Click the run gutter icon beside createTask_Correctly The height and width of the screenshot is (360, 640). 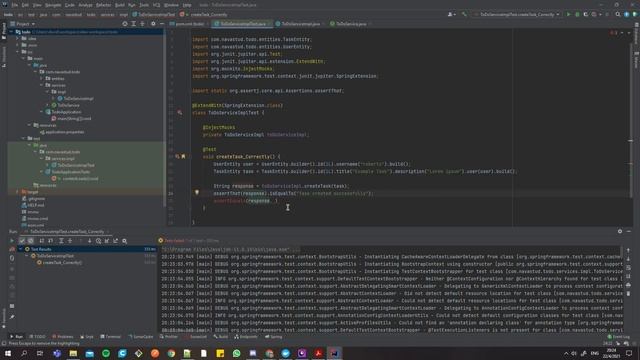[x=177, y=156]
